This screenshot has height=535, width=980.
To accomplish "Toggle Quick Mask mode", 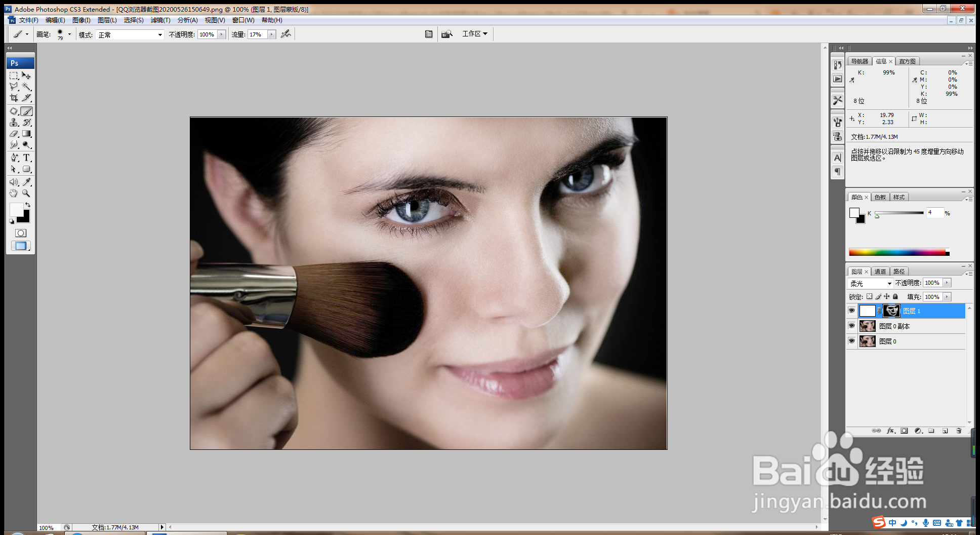I will coord(20,233).
